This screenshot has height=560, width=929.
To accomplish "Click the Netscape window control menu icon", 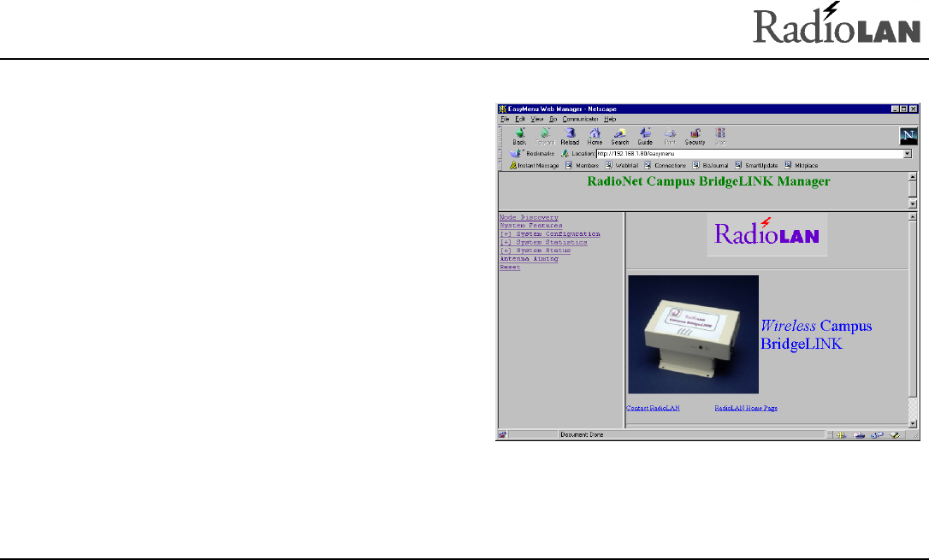I will pyautogui.click(x=502, y=109).
